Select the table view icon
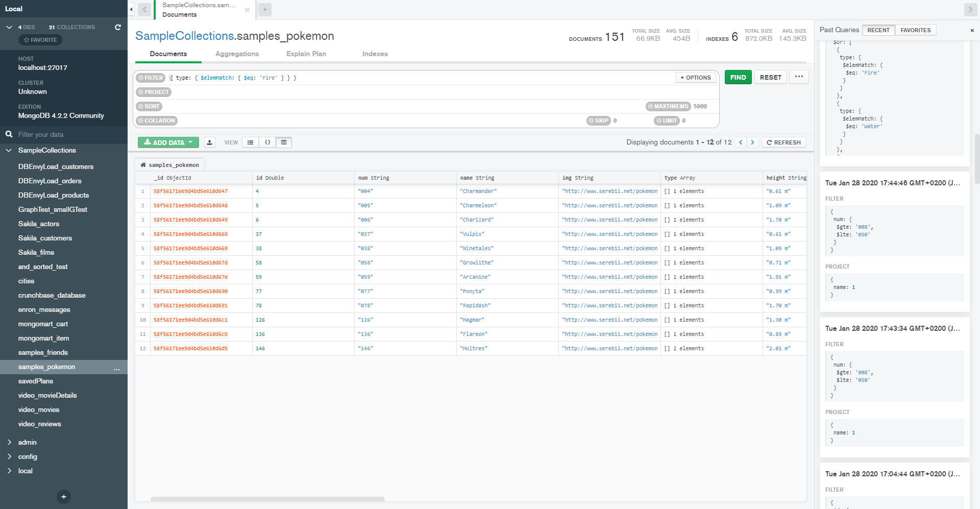 (284, 142)
